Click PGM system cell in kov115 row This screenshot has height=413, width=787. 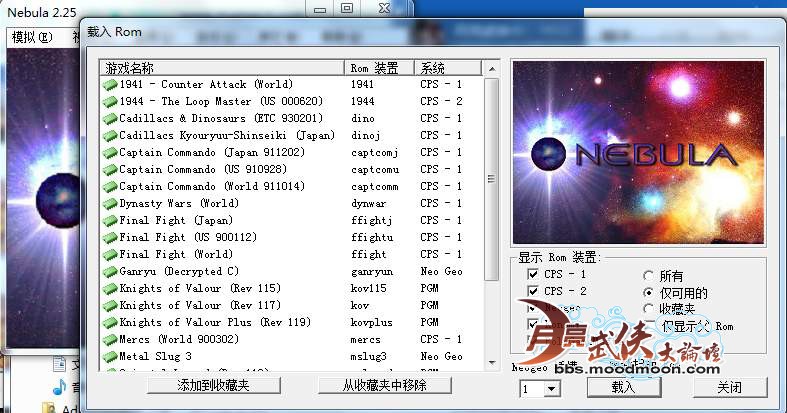tap(430, 289)
